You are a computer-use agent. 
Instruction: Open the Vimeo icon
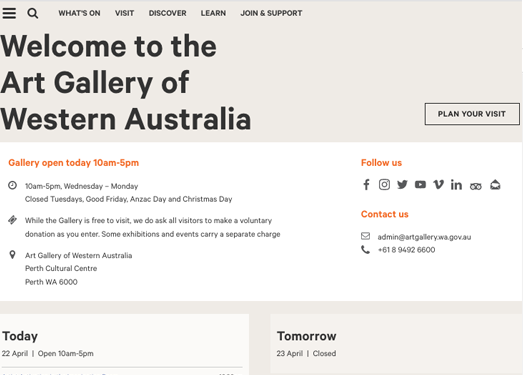click(x=438, y=184)
